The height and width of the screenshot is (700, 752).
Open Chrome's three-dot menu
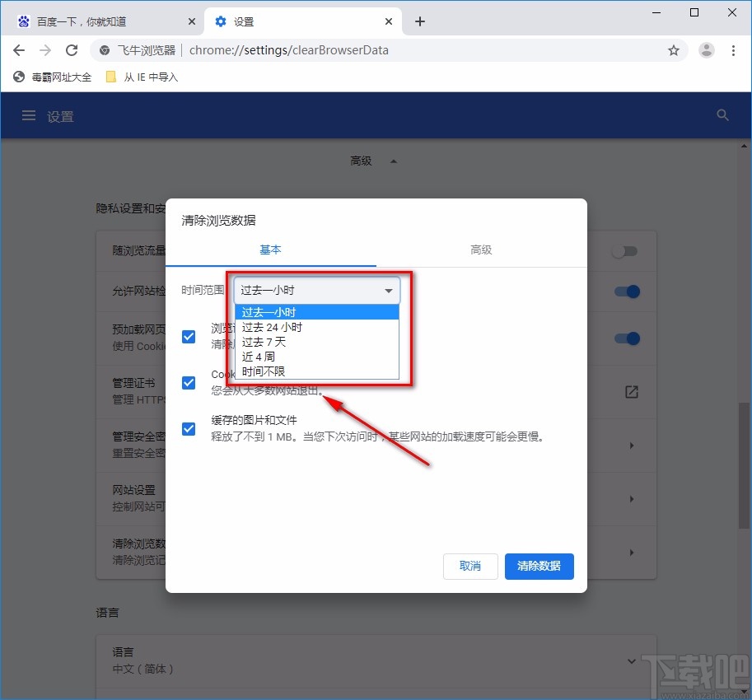pos(734,50)
